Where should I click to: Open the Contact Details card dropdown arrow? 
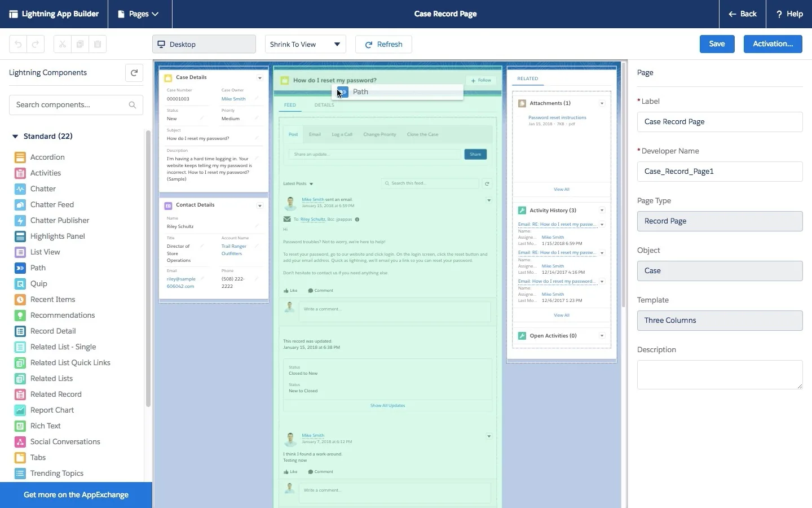tap(260, 205)
